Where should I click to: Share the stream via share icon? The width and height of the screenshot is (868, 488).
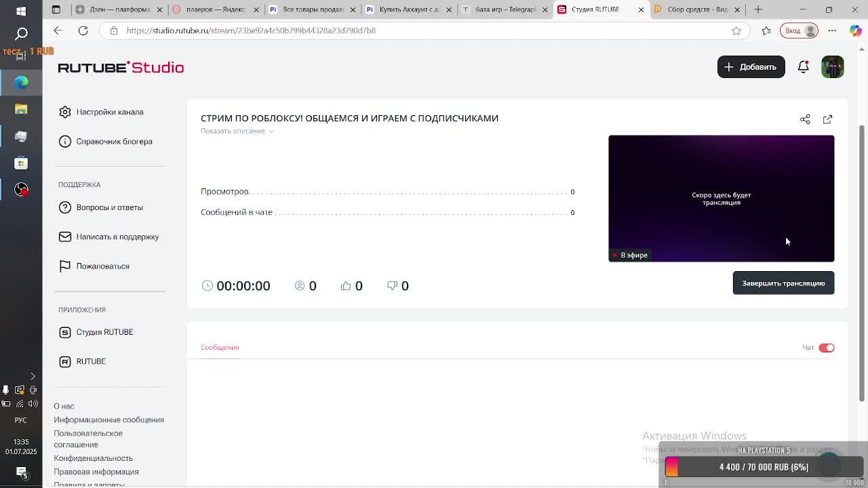805,119
